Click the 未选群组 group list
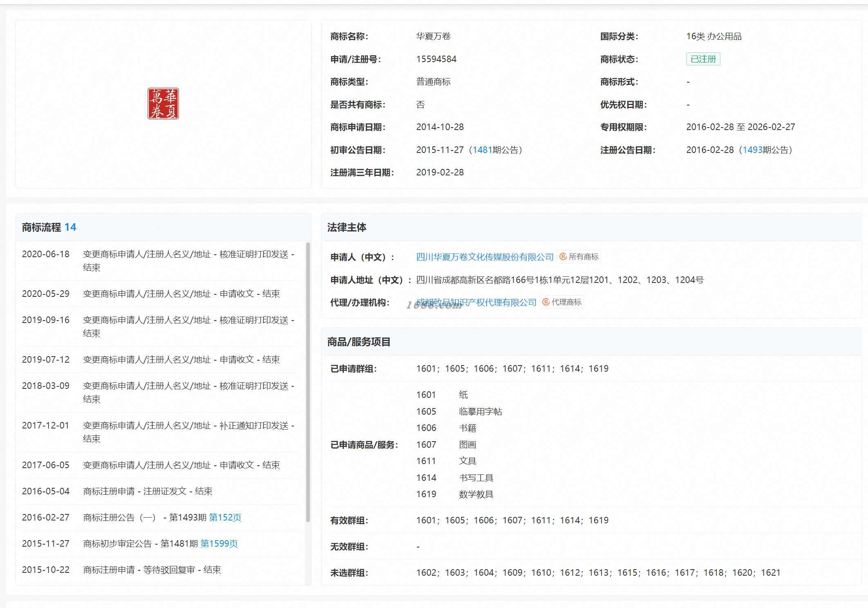Viewport: 868px width, 608px height. pos(598,573)
